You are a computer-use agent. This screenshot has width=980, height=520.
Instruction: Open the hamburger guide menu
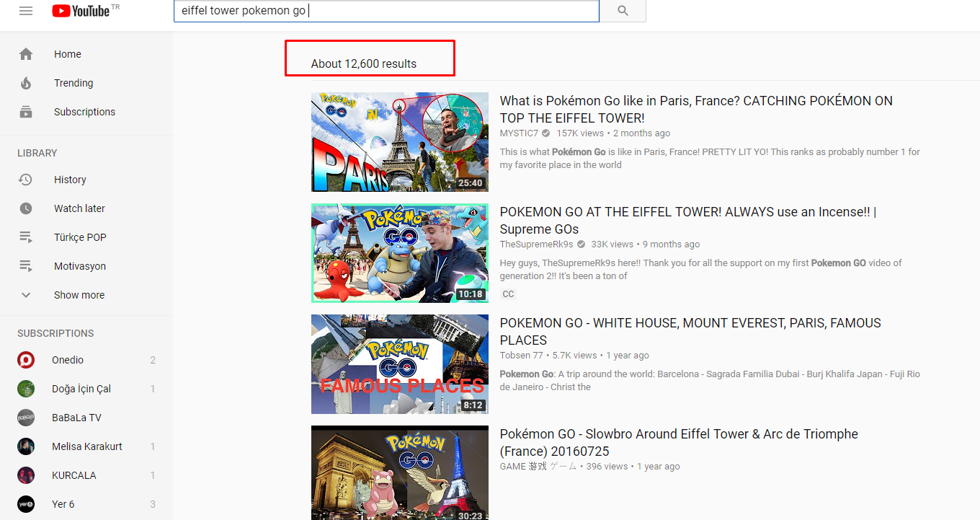(26, 11)
